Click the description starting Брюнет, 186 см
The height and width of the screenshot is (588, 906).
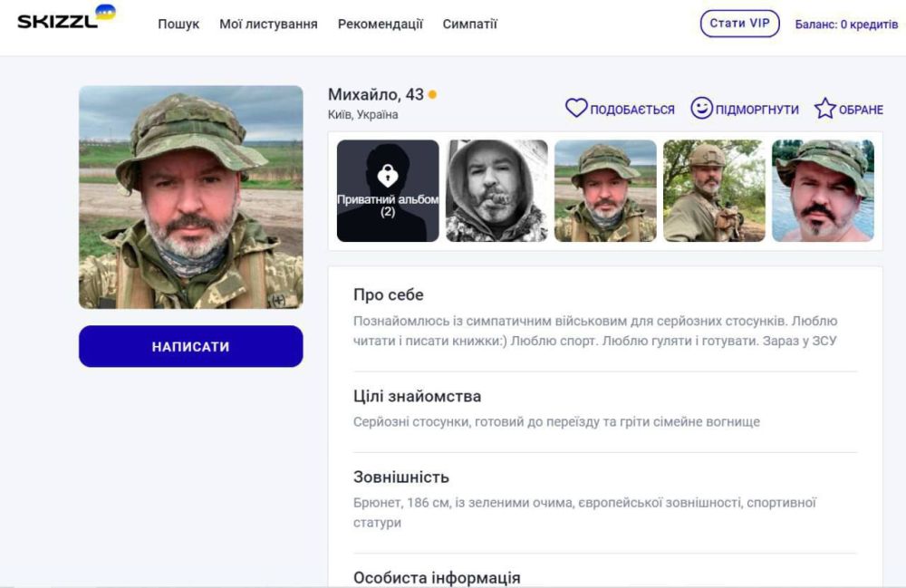pyautogui.click(x=584, y=512)
